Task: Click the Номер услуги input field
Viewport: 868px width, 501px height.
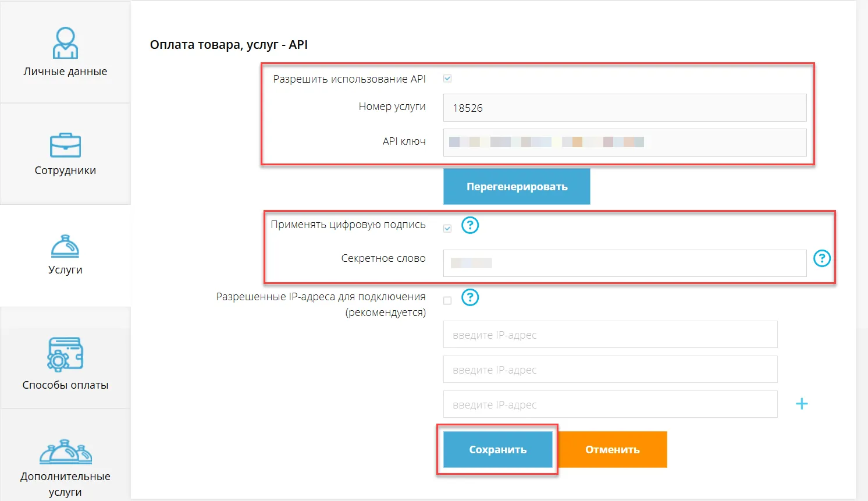Action: 624,108
